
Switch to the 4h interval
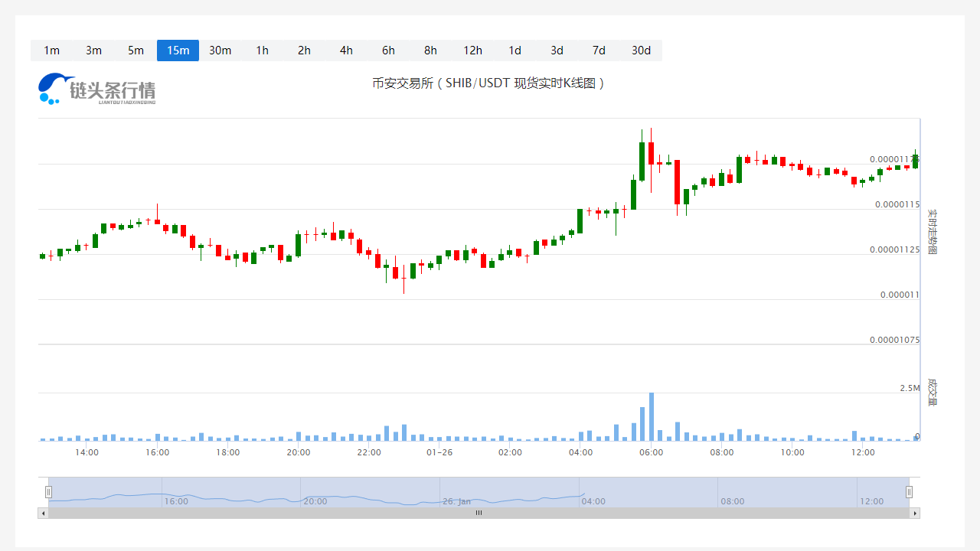pyautogui.click(x=346, y=51)
